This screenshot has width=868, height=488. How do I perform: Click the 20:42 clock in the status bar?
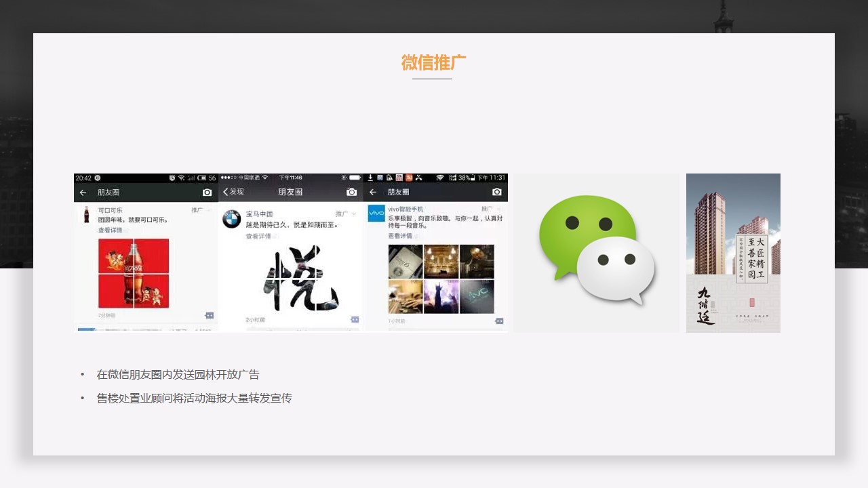pyautogui.click(x=83, y=178)
